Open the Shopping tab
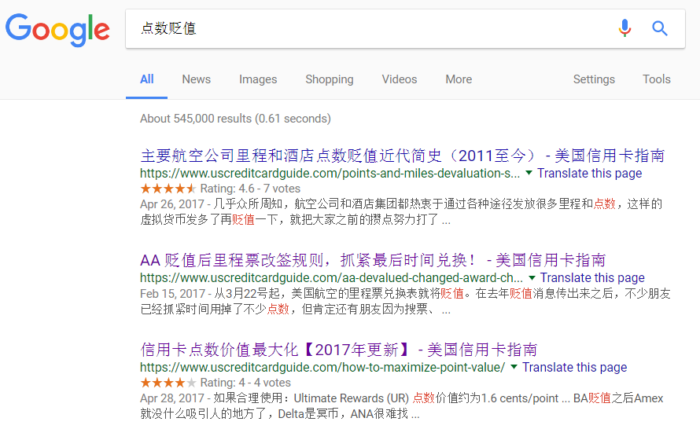The width and height of the screenshot is (700, 429). point(329,79)
